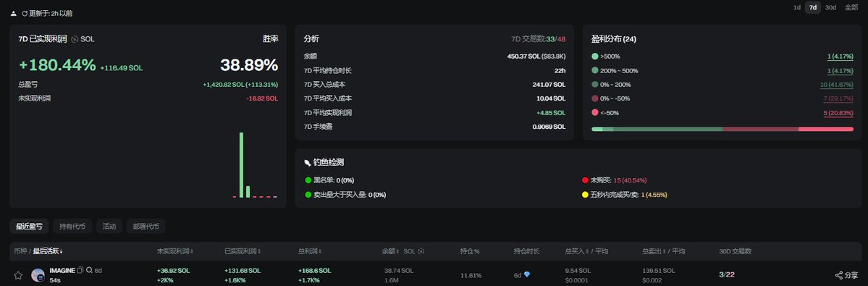Switch to 全部 time range
Viewport: 868px width, 286px height.
point(851,8)
